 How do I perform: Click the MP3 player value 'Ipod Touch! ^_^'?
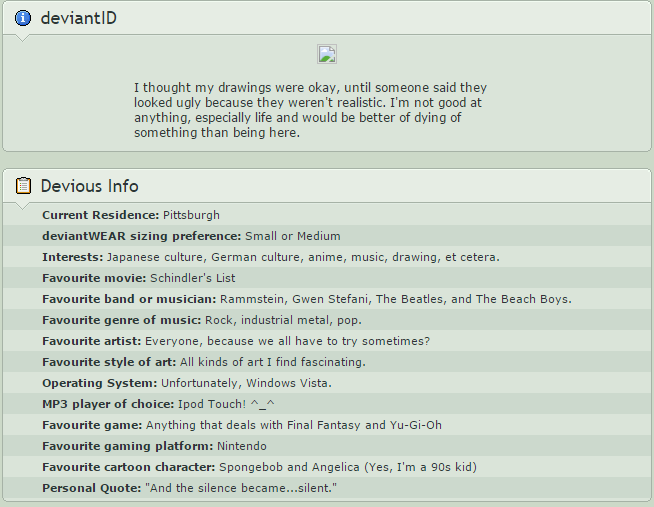226,404
